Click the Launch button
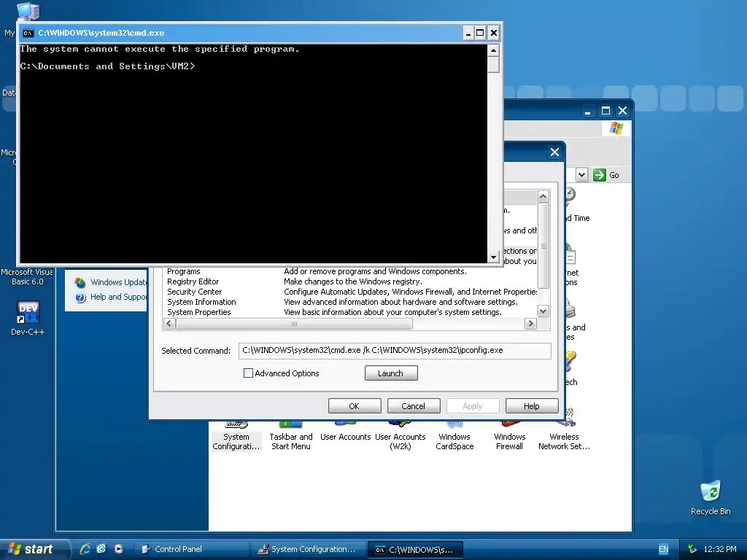Viewport: 747px width, 560px height. tap(391, 373)
